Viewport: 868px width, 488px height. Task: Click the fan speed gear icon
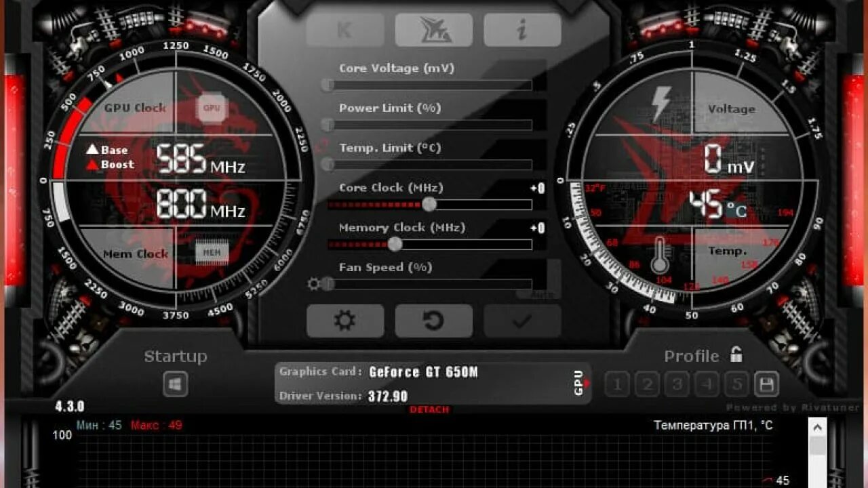(313, 284)
